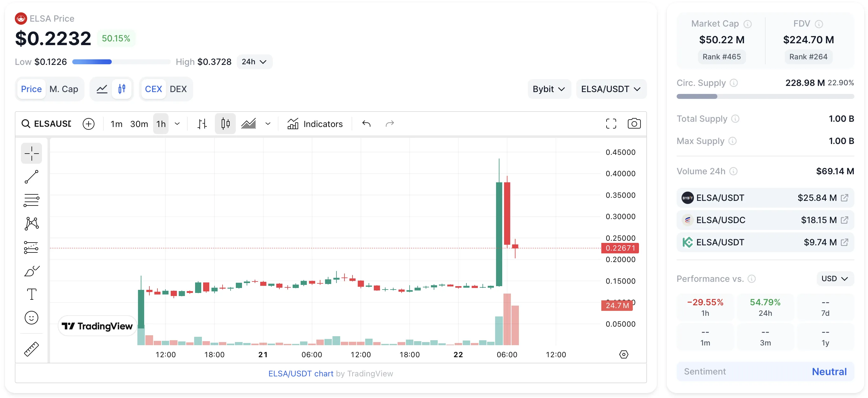Screen dimensions: 868x398
Task: Select the Crosshair tool
Action: [x=31, y=153]
